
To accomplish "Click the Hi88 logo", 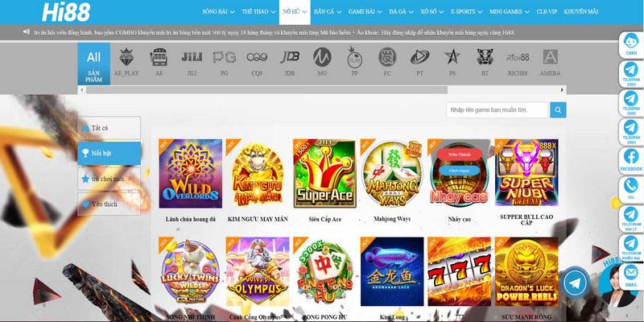I will point(66,12).
